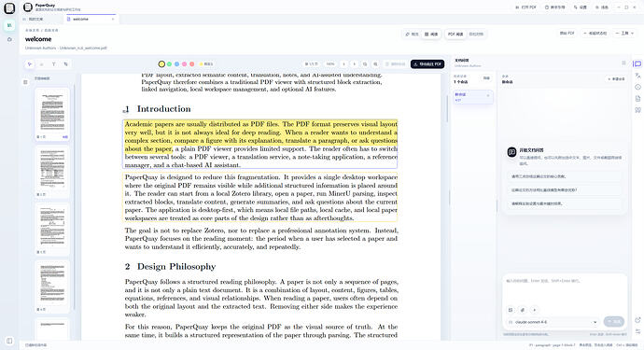
Task: Click the zoom-out icon in the PDF toolbar
Action: point(343,64)
